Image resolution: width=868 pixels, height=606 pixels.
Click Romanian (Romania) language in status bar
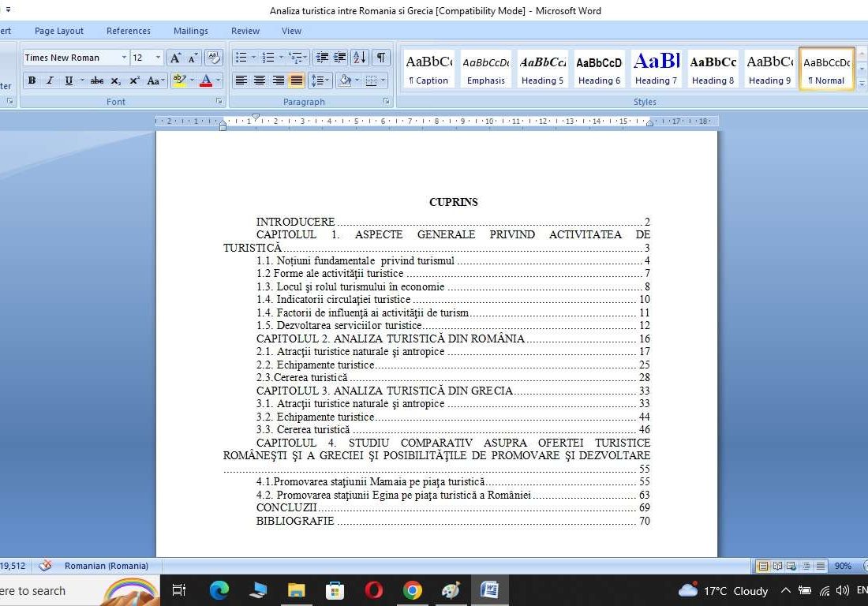(x=107, y=566)
